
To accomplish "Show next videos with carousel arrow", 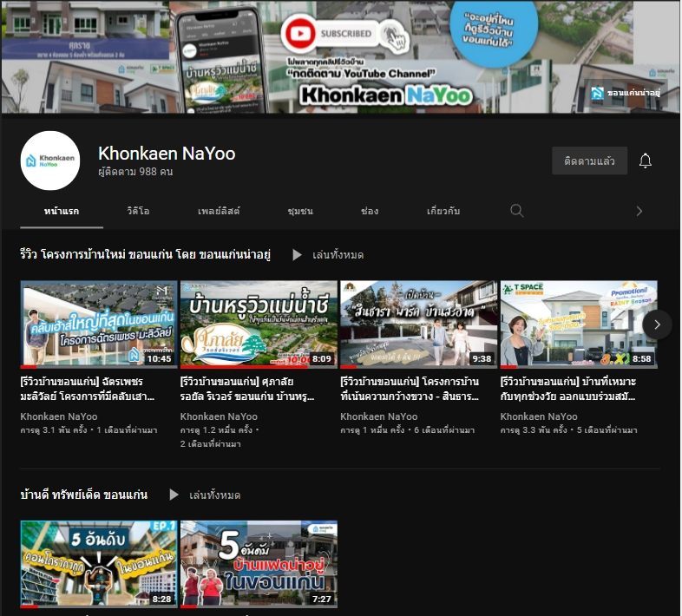I will click(x=657, y=324).
